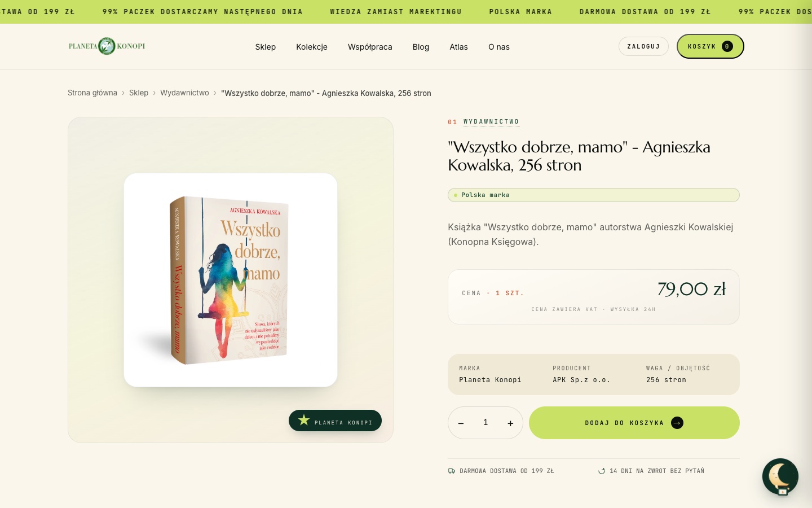The height and width of the screenshot is (508, 812).
Task: Click the quantity input field
Action: pos(486,422)
